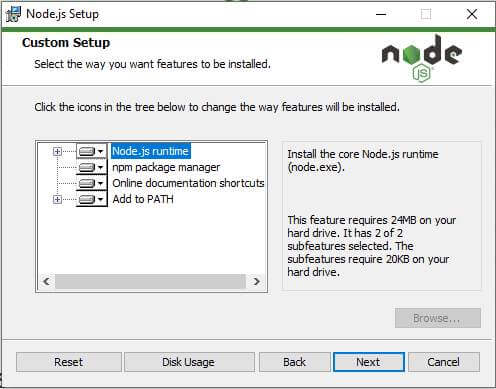The height and width of the screenshot is (389, 496).
Task: Cancel the Node.js setup
Action: point(444,362)
